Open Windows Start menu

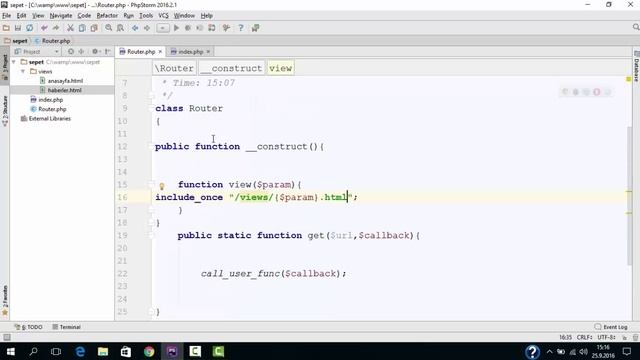click(11, 351)
